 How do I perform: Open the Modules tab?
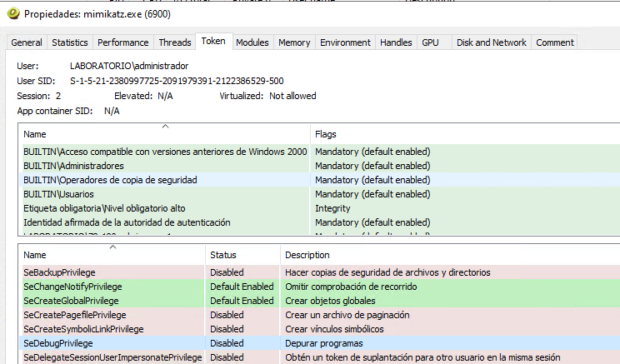252,42
